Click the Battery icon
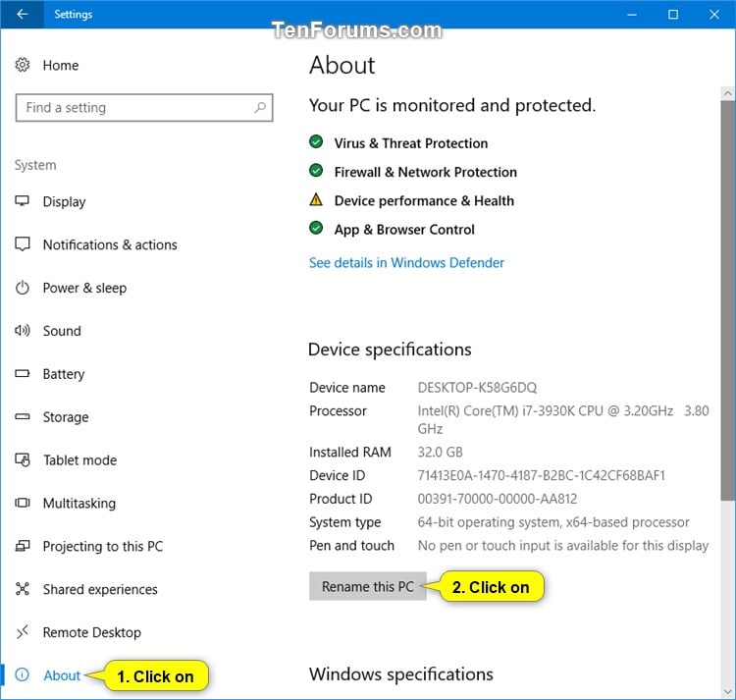The height and width of the screenshot is (700, 736). (22, 374)
